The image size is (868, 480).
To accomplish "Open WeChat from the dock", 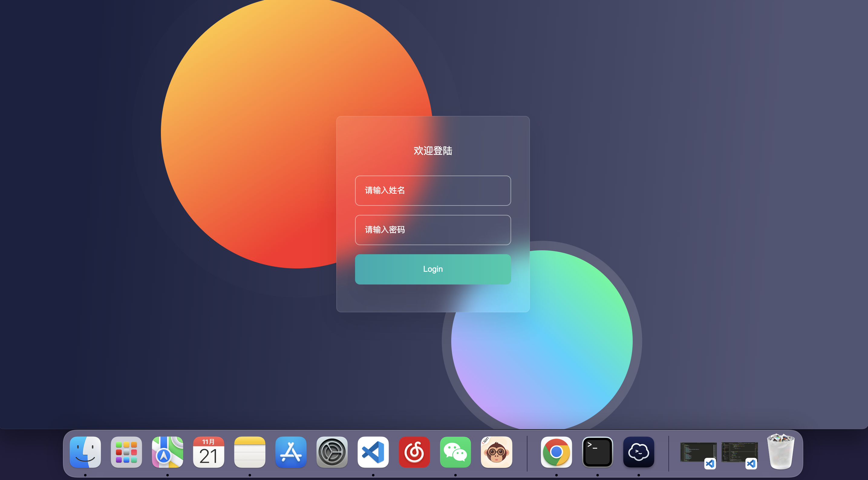I will coord(455,452).
